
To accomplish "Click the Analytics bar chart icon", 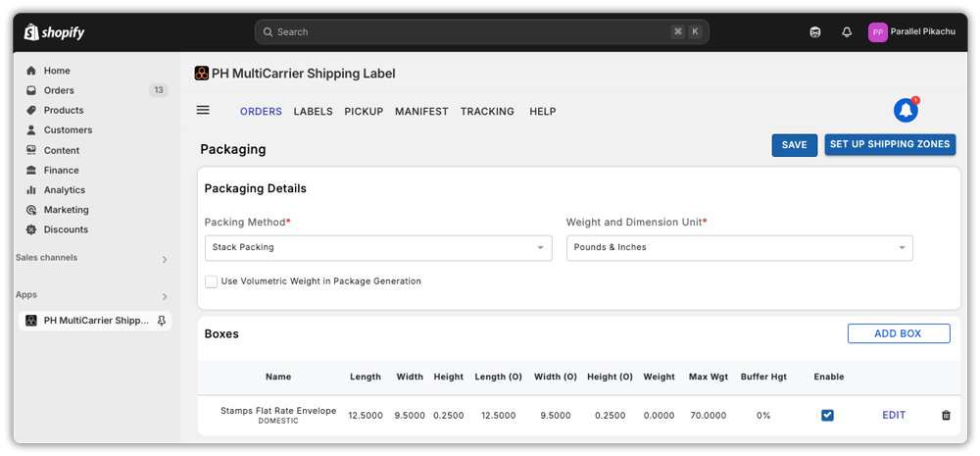I will [x=31, y=190].
